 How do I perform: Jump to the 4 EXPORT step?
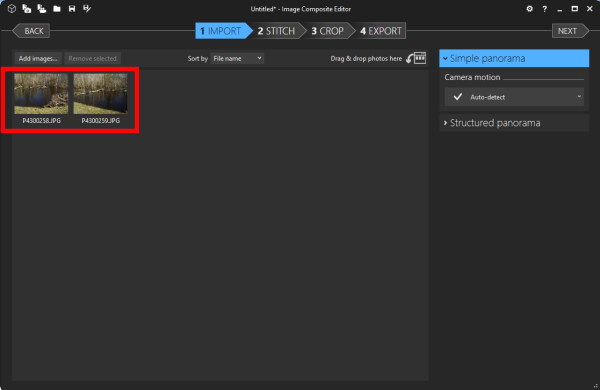(381, 31)
